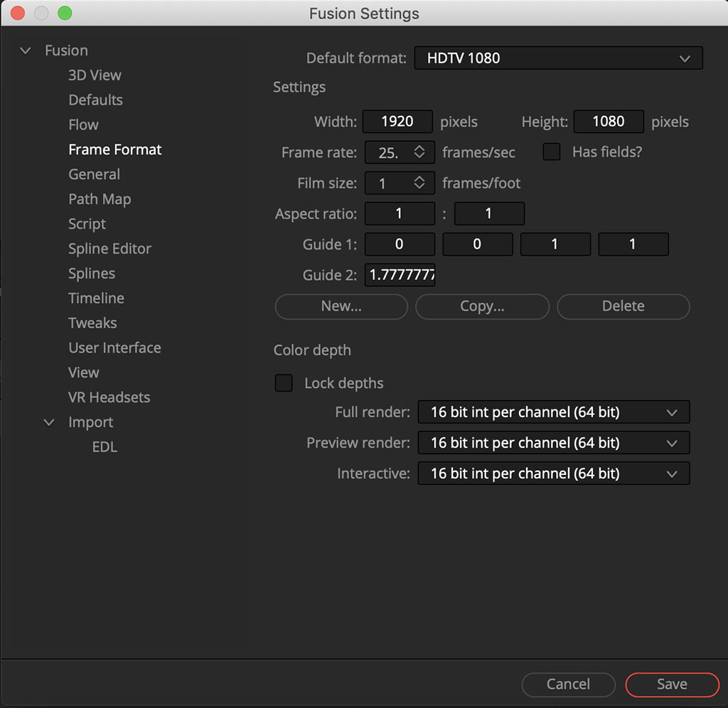
Task: Click the Height input field
Action: pos(609,122)
